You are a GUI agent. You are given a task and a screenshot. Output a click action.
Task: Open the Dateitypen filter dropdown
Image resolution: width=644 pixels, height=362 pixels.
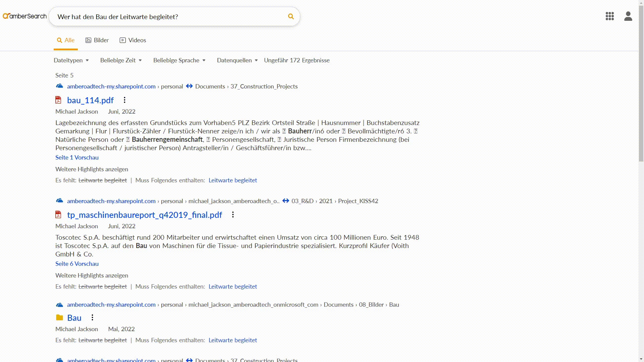pos(71,60)
